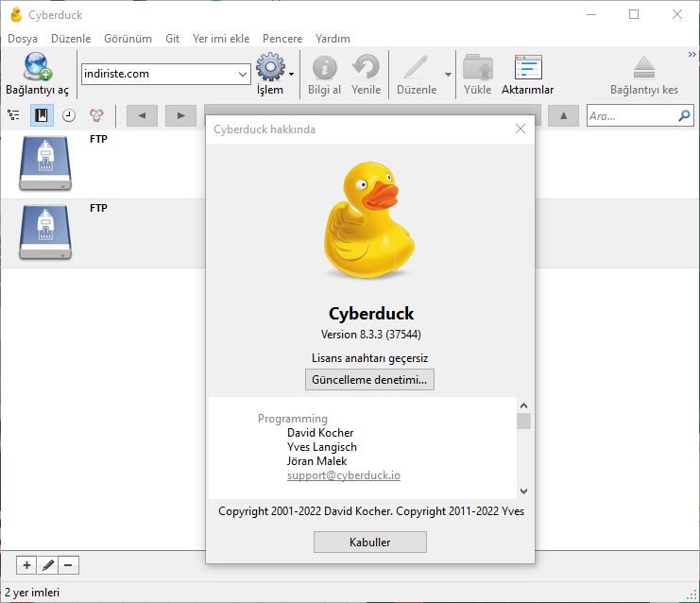Maximize the Cyberduck main window

tap(634, 14)
